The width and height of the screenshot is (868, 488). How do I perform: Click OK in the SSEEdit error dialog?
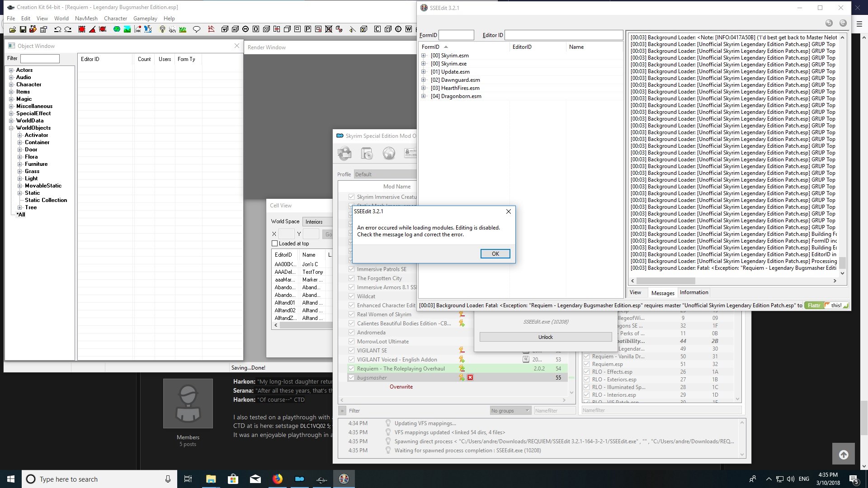coord(495,254)
